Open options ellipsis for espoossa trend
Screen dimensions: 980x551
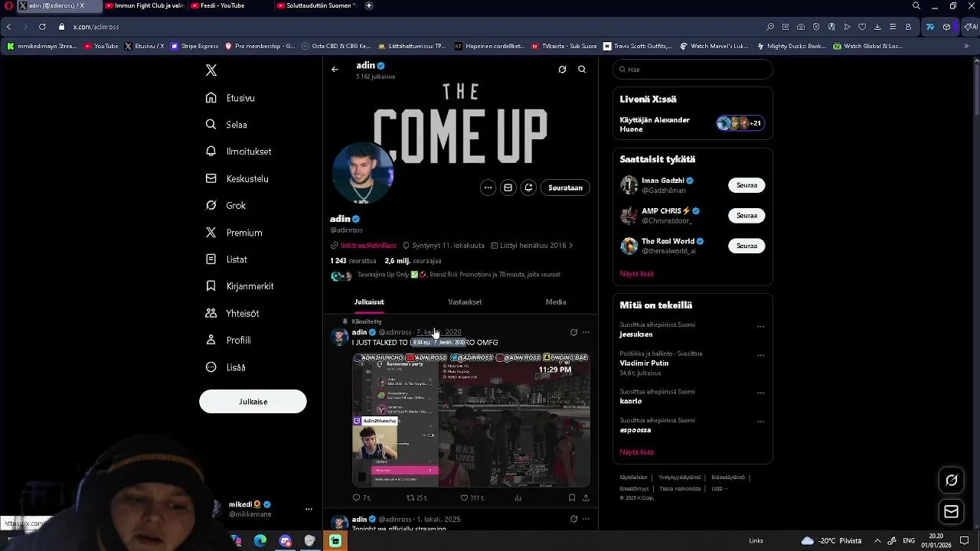coord(760,422)
